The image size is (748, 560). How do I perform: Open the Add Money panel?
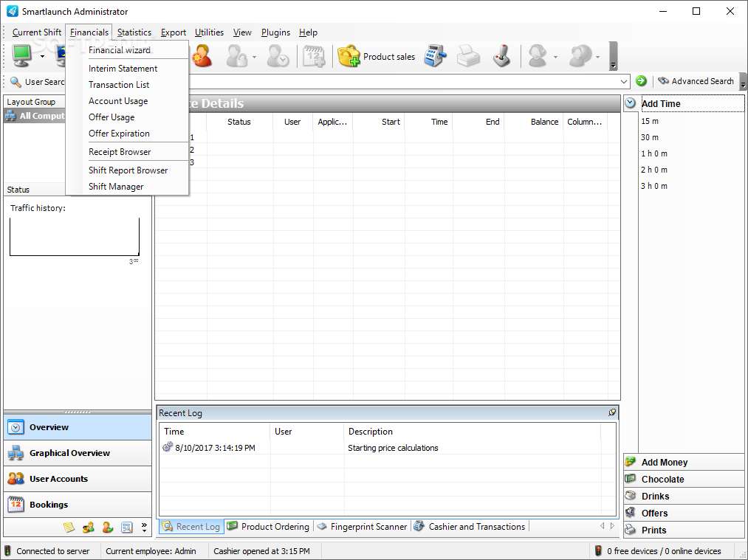point(684,463)
